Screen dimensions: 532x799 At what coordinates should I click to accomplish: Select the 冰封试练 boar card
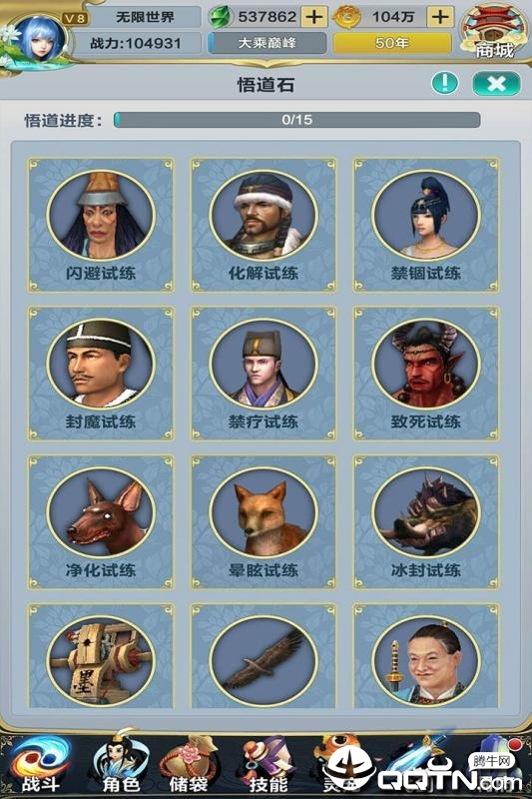[426, 522]
